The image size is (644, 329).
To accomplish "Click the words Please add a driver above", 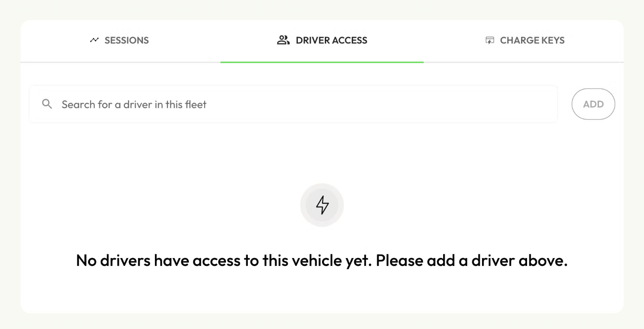I will (472, 260).
